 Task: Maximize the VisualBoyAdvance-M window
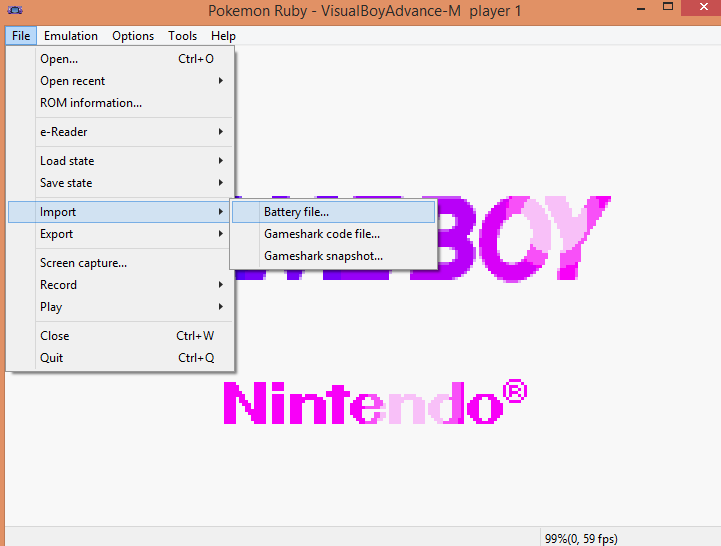(668, 7)
